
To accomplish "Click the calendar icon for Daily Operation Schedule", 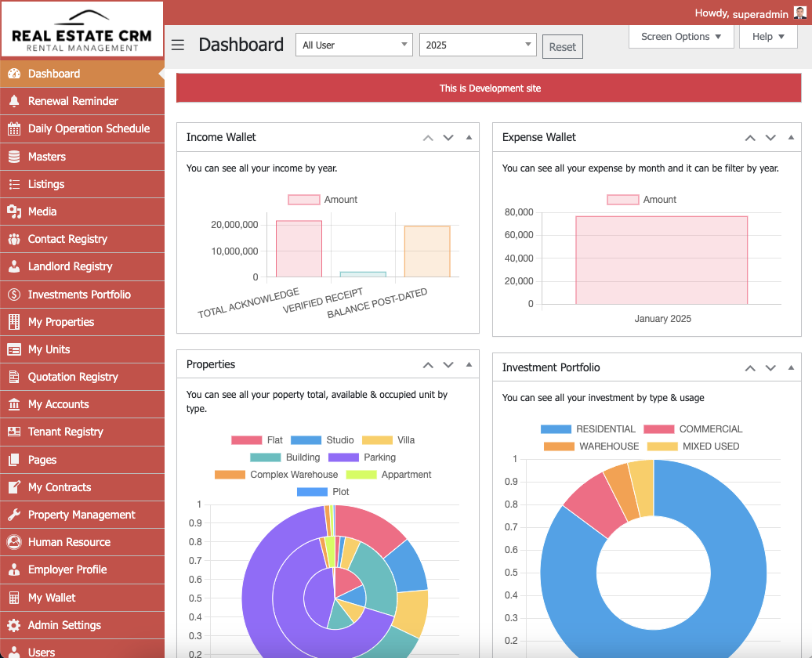I will 14,128.
